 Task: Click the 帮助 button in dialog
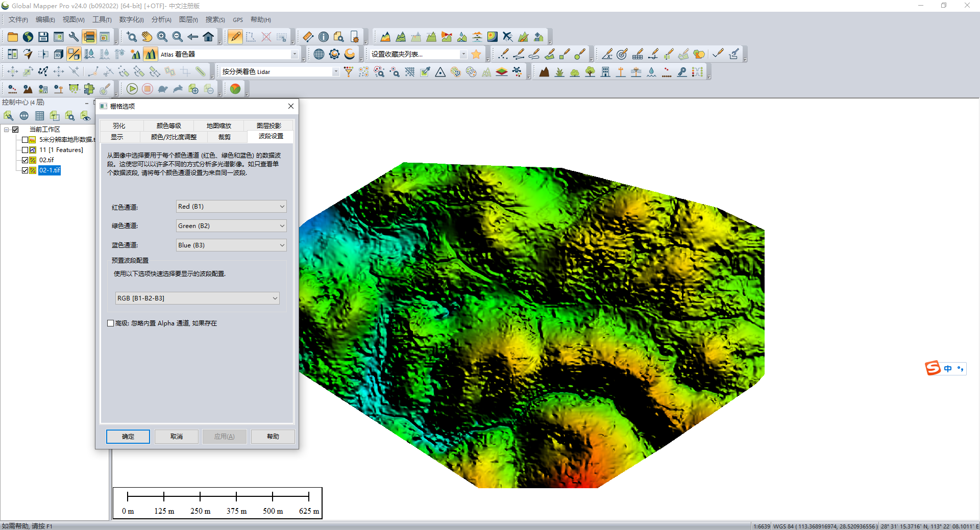[x=273, y=437]
